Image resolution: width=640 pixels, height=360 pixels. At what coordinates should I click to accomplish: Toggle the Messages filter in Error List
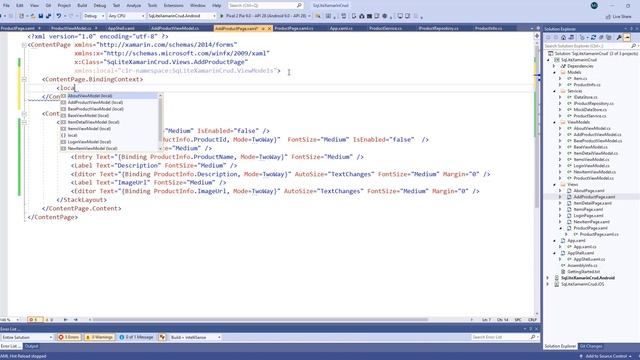tap(137, 337)
